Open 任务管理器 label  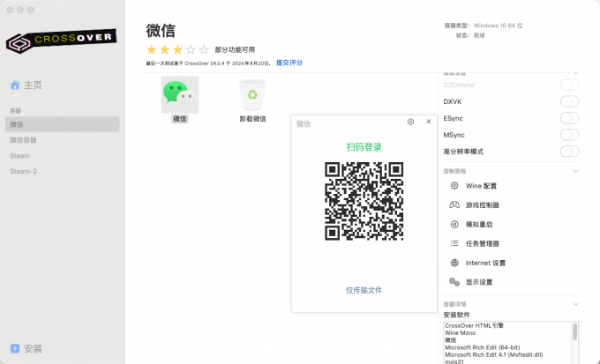point(482,243)
